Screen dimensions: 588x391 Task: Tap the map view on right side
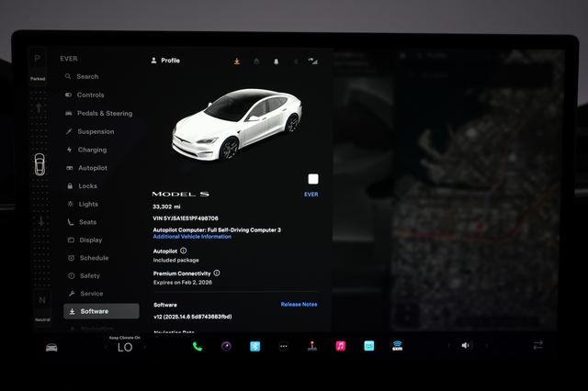[478, 189]
